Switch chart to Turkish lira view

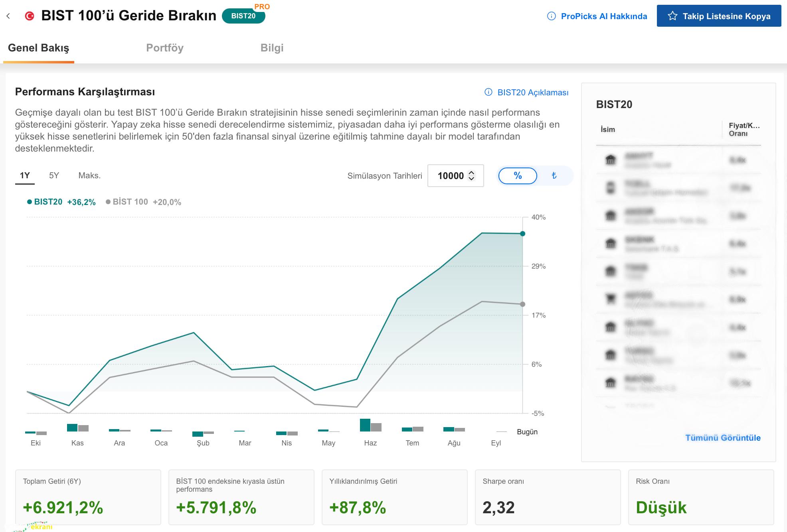[x=554, y=175]
